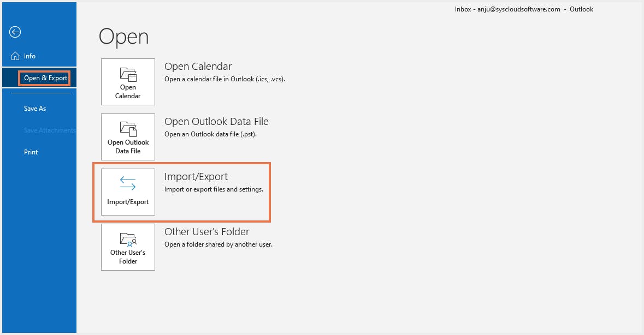Select the Info menu label
This screenshot has width=644, height=335.
29,56
